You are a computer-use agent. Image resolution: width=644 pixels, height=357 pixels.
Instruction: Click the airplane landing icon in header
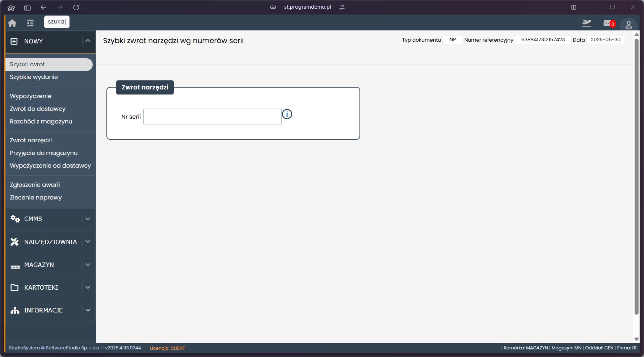point(586,24)
